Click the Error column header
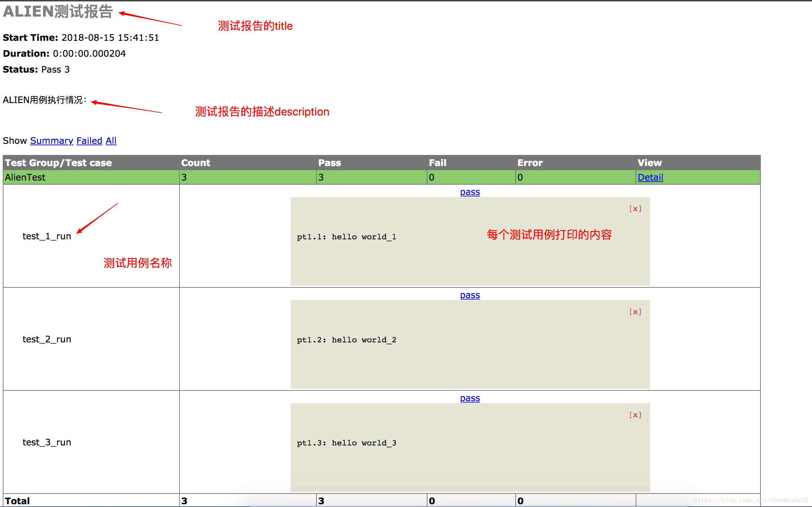This screenshot has height=507, width=812. [530, 163]
